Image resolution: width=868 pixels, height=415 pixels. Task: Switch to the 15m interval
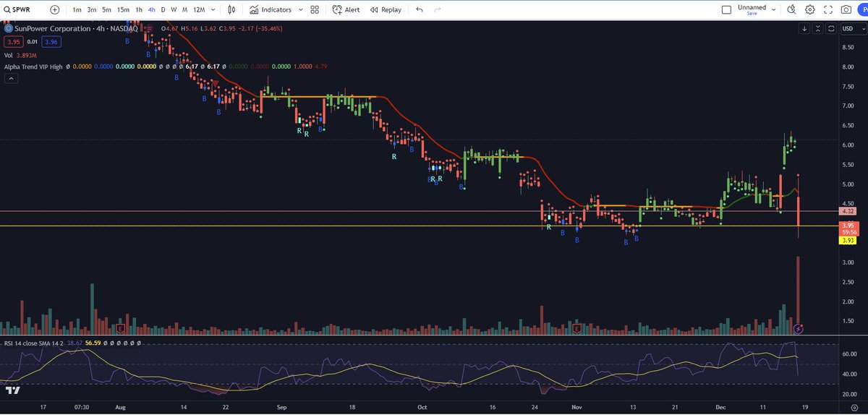pos(124,10)
